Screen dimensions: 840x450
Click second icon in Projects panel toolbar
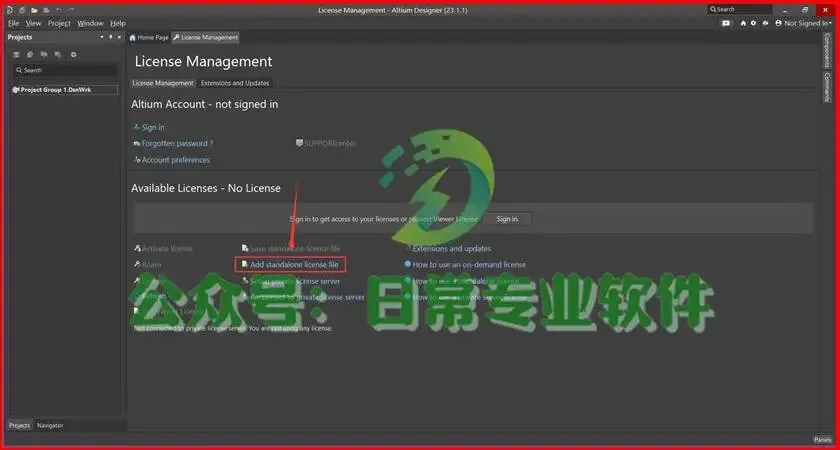tap(30, 55)
